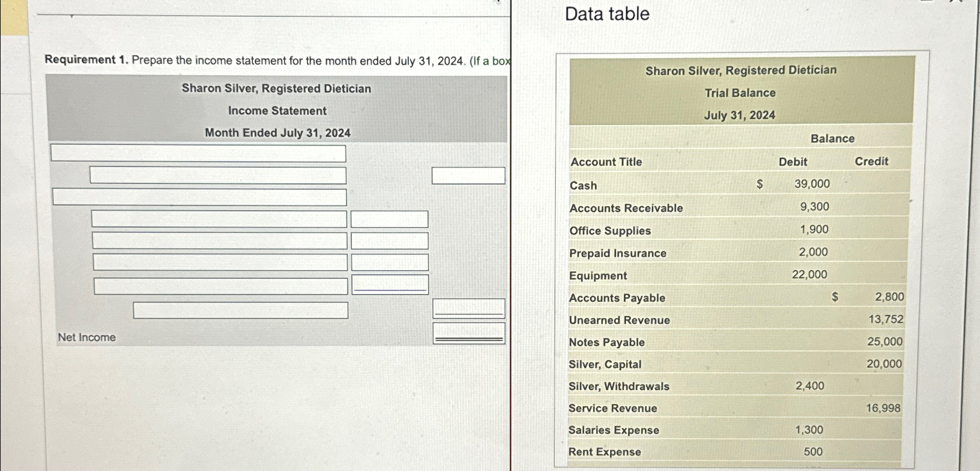Screen dimensions: 980x471
Task: Click the Silver, Withdrawals row label
Action: pos(619,387)
